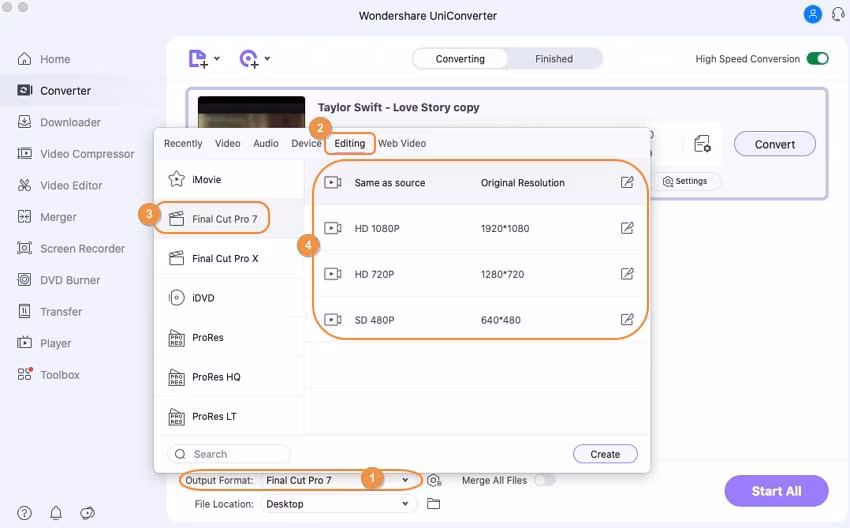The image size is (850, 528).
Task: Open the notifications bell icon
Action: coord(56,512)
